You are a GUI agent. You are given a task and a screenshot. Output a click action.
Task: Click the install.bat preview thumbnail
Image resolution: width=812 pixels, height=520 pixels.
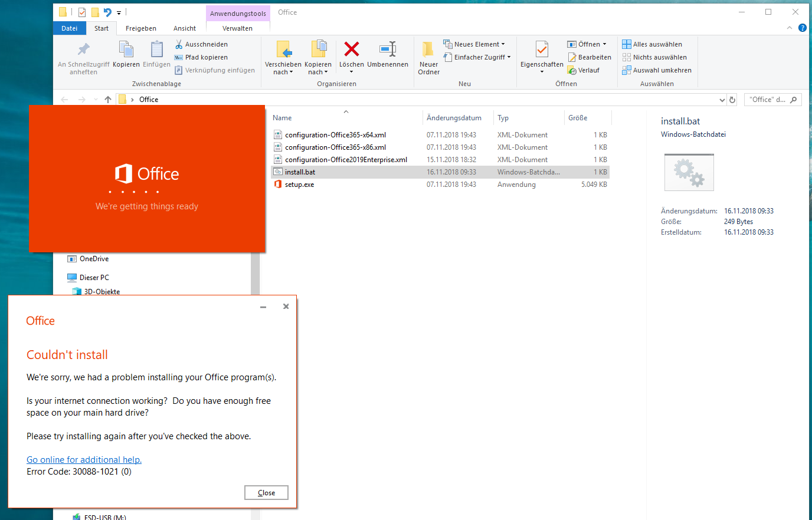pyautogui.click(x=689, y=172)
